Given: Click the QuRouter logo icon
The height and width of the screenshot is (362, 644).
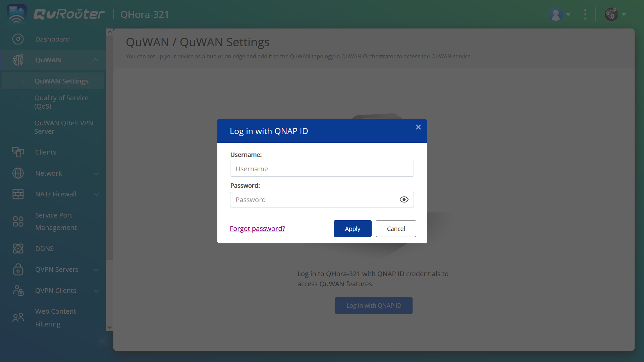Looking at the screenshot, I should 16,14.
